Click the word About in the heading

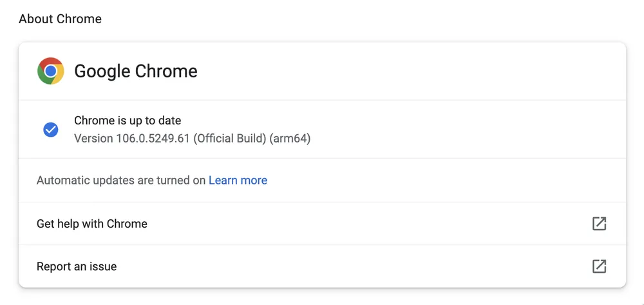[x=36, y=19]
